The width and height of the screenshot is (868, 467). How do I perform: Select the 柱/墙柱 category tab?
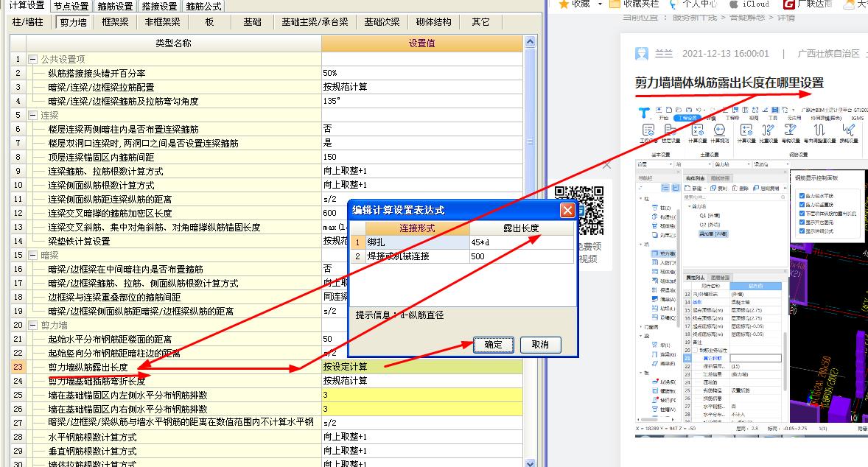28,22
